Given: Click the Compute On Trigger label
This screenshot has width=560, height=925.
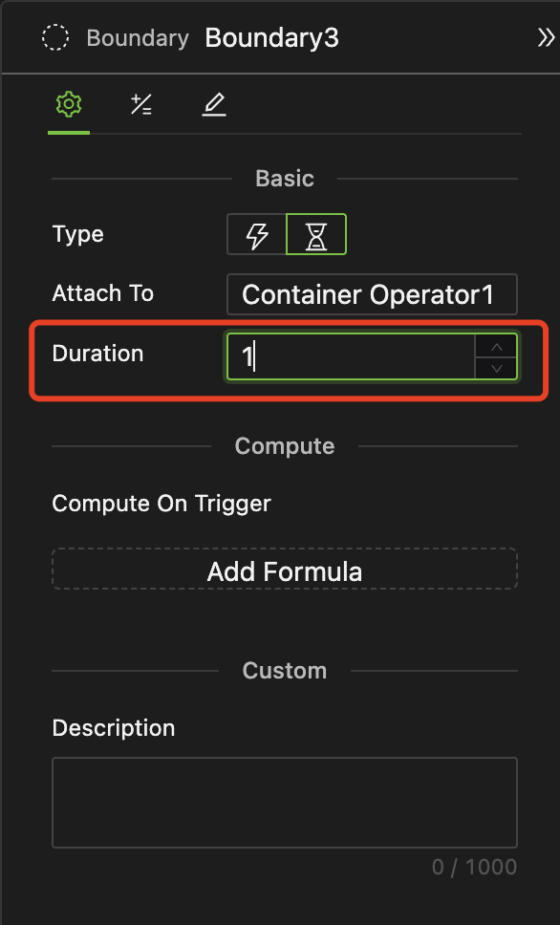Looking at the screenshot, I should tap(162, 504).
